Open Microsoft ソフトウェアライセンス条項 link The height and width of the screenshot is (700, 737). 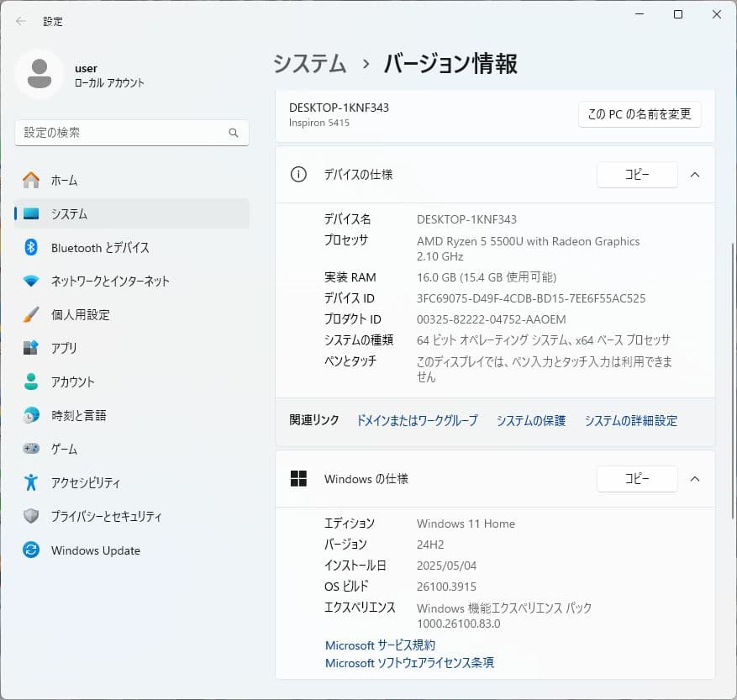point(409,663)
